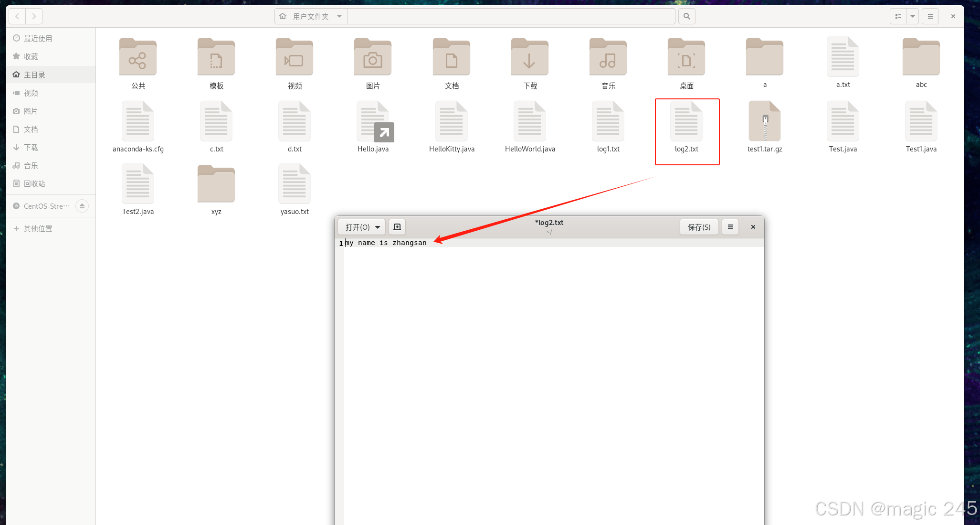
Task: Click the search magnifier icon
Action: (686, 16)
